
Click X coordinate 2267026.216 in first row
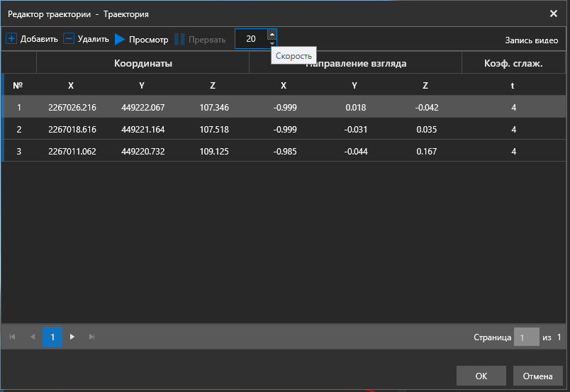[x=72, y=108]
